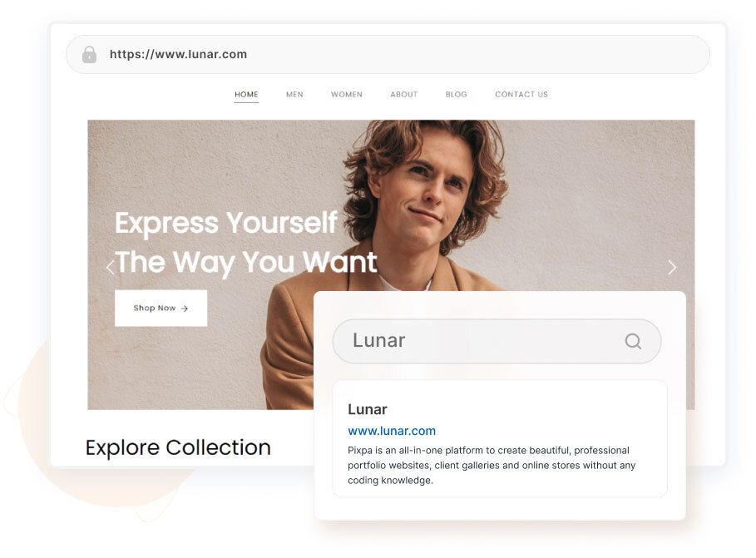Click the Shop Now button
This screenshot has width=756, height=558.
pyautogui.click(x=161, y=309)
